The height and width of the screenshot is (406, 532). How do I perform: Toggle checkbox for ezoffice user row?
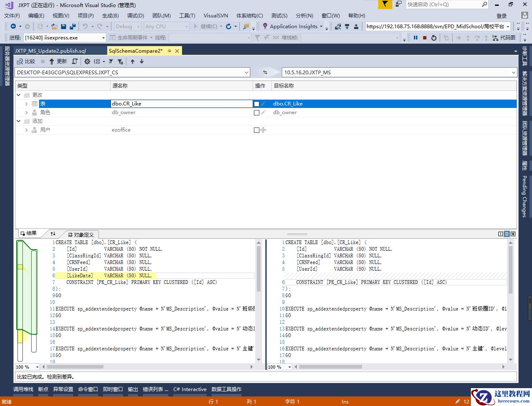(x=256, y=130)
